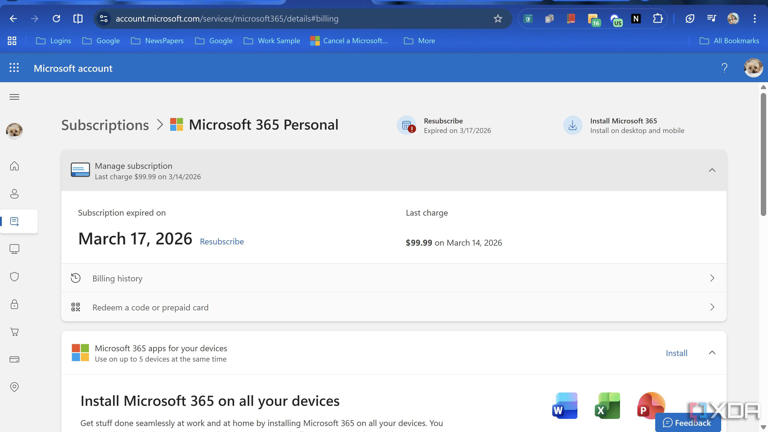Open the extensions puzzle icon
Image resolution: width=768 pixels, height=432 pixels.
pyautogui.click(x=658, y=19)
